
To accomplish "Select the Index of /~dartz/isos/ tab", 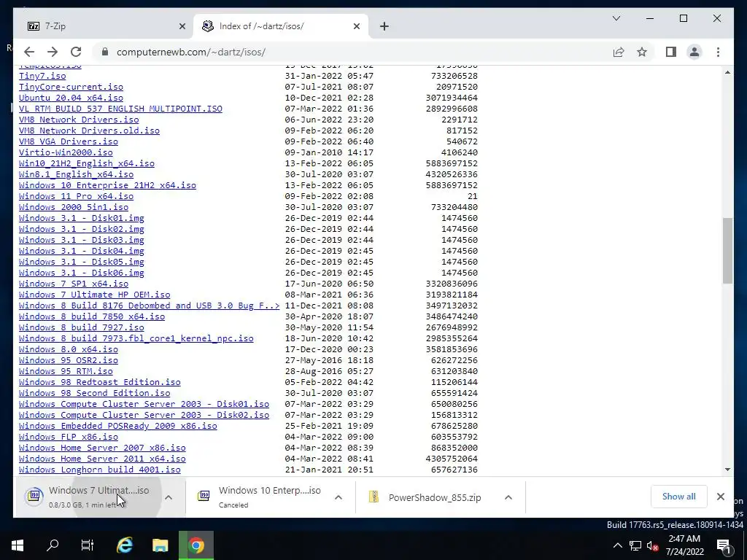I will click(281, 26).
